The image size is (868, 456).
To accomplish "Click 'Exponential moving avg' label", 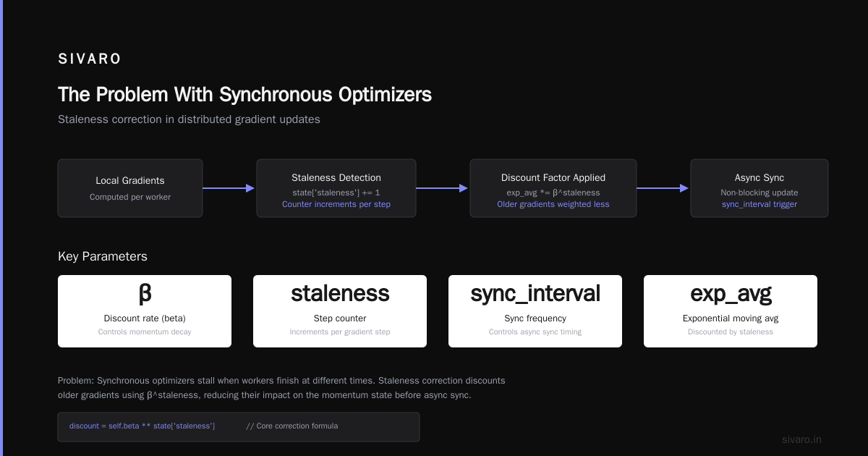I will (731, 318).
